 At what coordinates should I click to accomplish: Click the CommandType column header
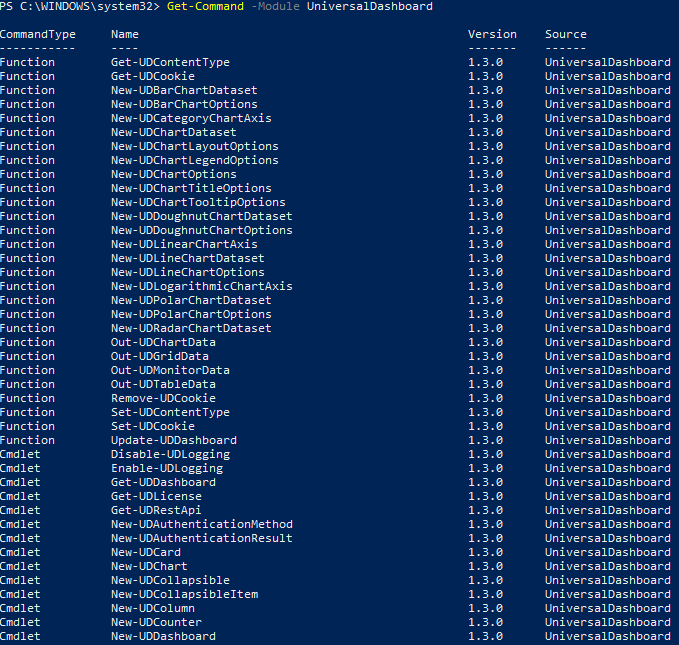38,35
